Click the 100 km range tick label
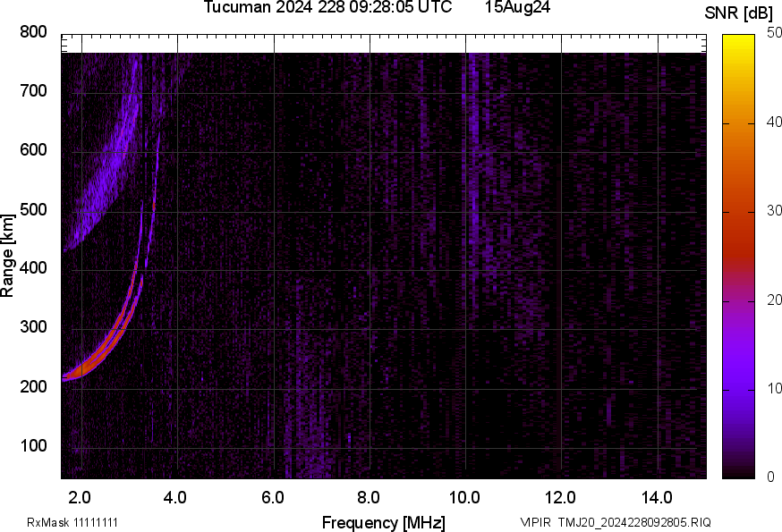Image resolution: width=782 pixels, height=532 pixels. point(32,445)
